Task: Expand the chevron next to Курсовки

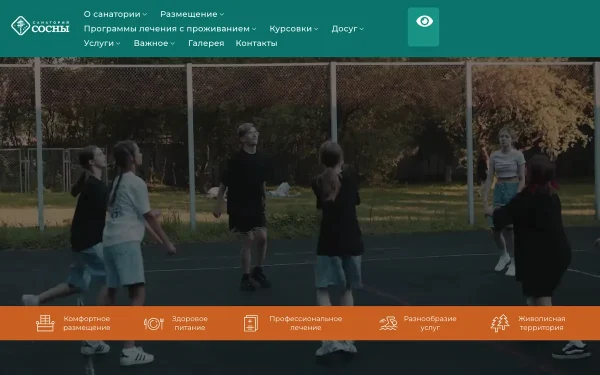Action: tap(316, 29)
